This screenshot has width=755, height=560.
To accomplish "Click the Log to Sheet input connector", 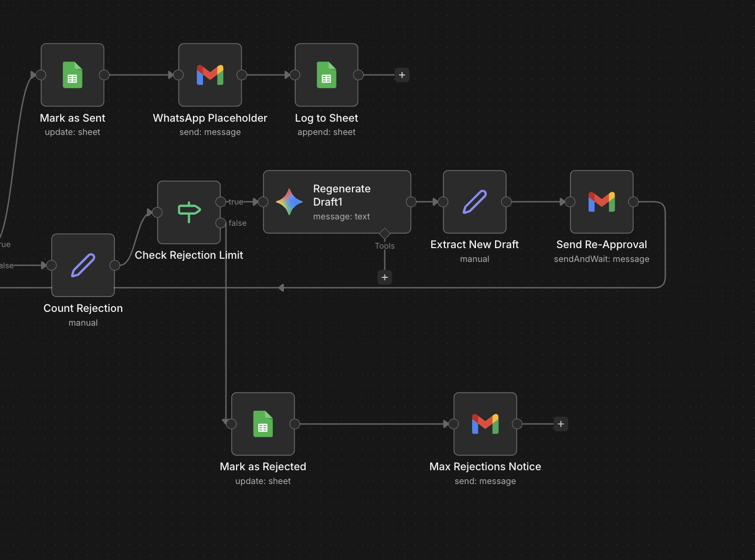I will click(x=295, y=75).
